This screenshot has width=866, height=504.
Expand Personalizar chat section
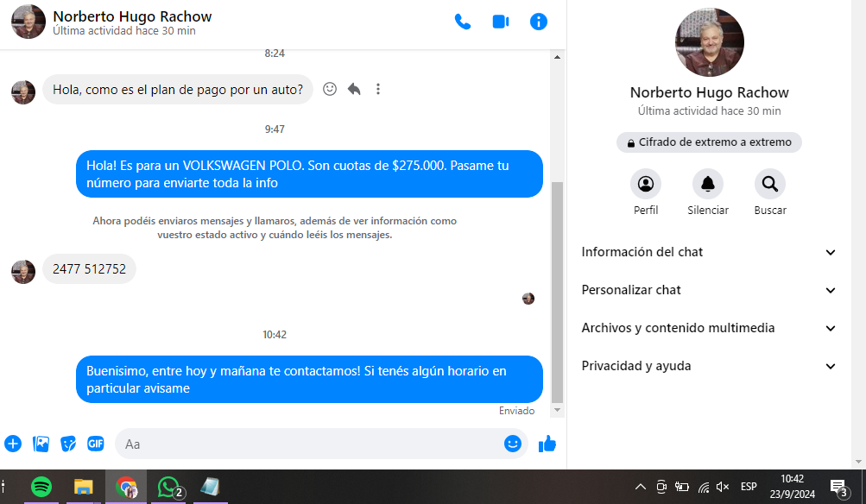click(708, 290)
